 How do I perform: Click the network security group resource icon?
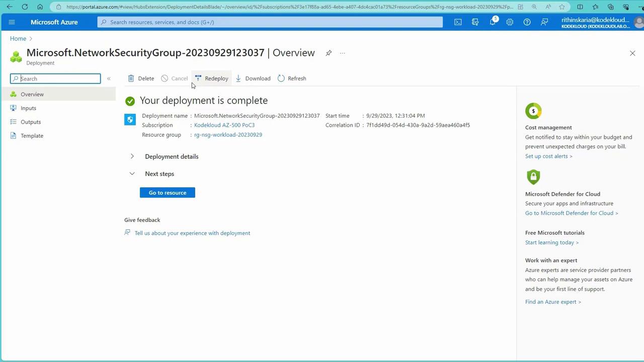click(x=130, y=119)
